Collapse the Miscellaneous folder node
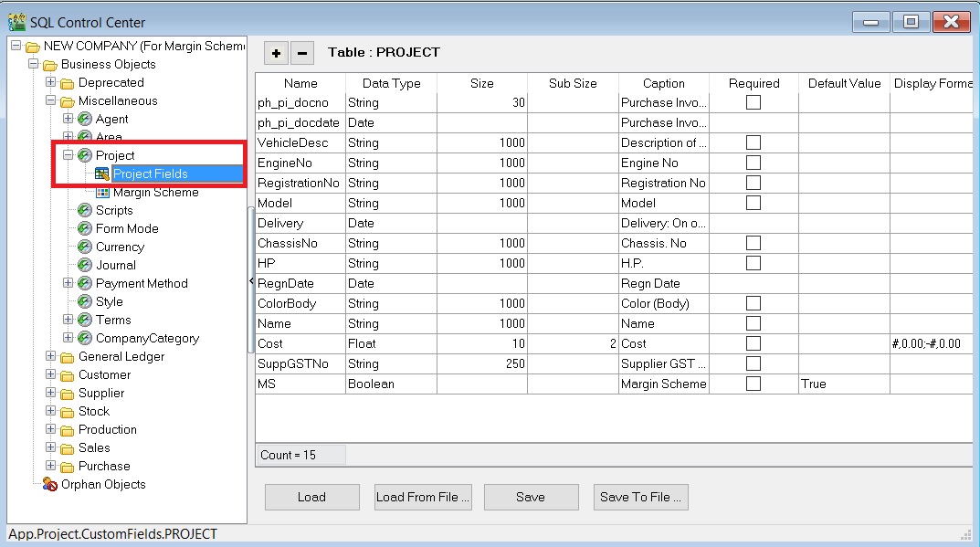Image resolution: width=980 pixels, height=547 pixels. click(51, 100)
